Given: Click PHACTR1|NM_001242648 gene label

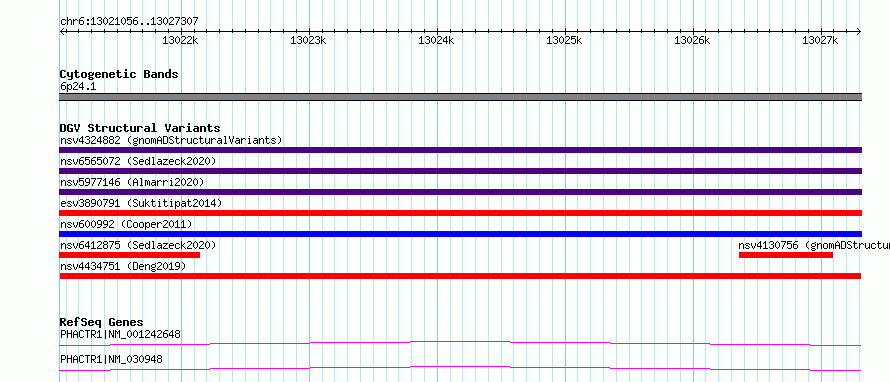Looking at the screenshot, I should (x=120, y=334).
